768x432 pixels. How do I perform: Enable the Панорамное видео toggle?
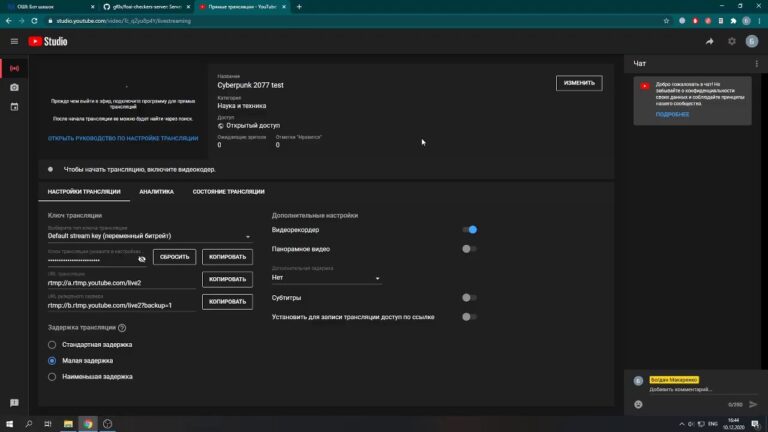(x=469, y=249)
